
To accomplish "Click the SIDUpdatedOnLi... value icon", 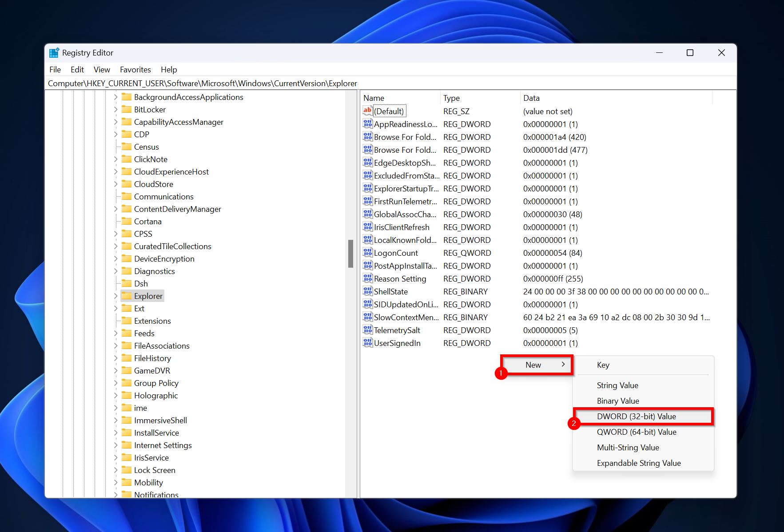I will 367,304.
